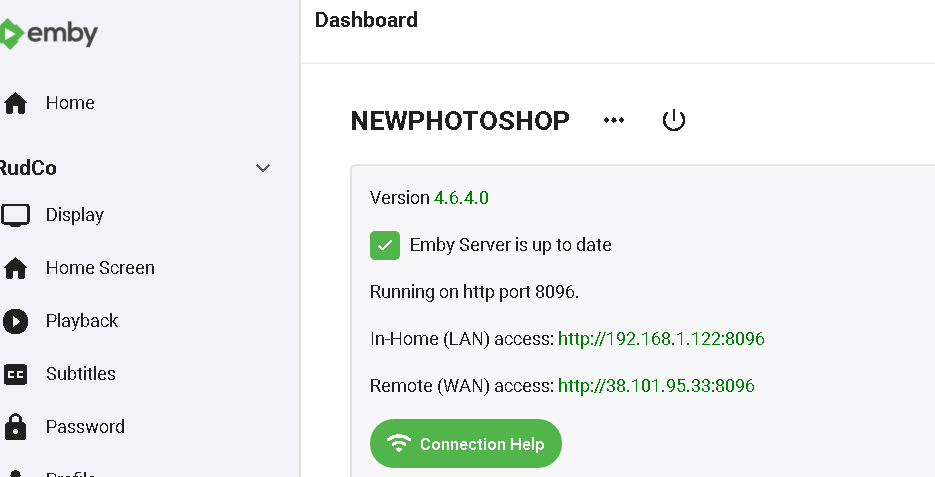Click the Home Screen house icon
935x477 pixels.
coord(15,268)
